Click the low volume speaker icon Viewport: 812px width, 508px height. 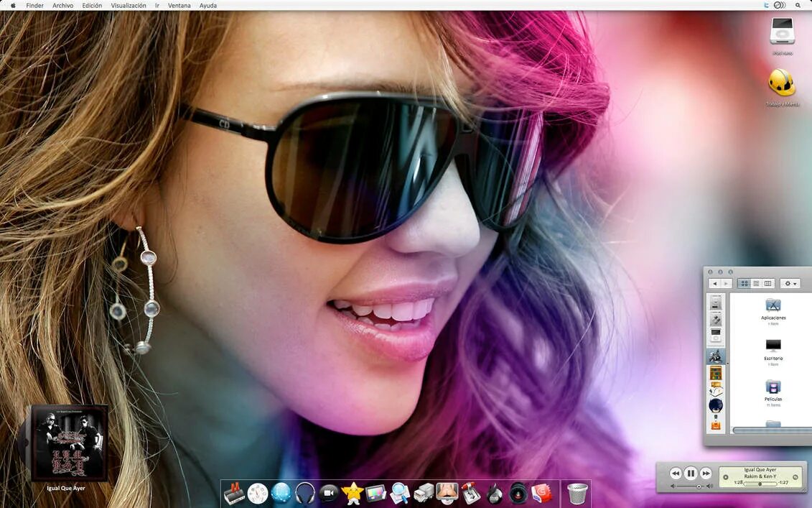tap(673, 486)
